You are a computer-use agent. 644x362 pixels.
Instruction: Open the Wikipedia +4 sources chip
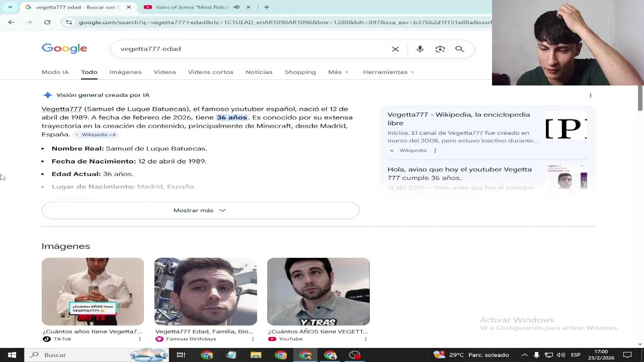click(95, 134)
